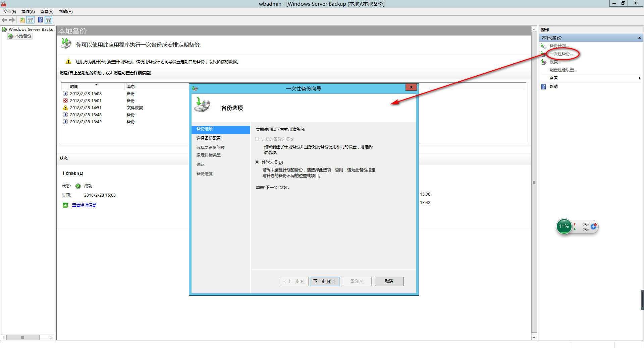The width and height of the screenshot is (644, 348).
Task: Open the 查看(V) menu
Action: tap(47, 11)
